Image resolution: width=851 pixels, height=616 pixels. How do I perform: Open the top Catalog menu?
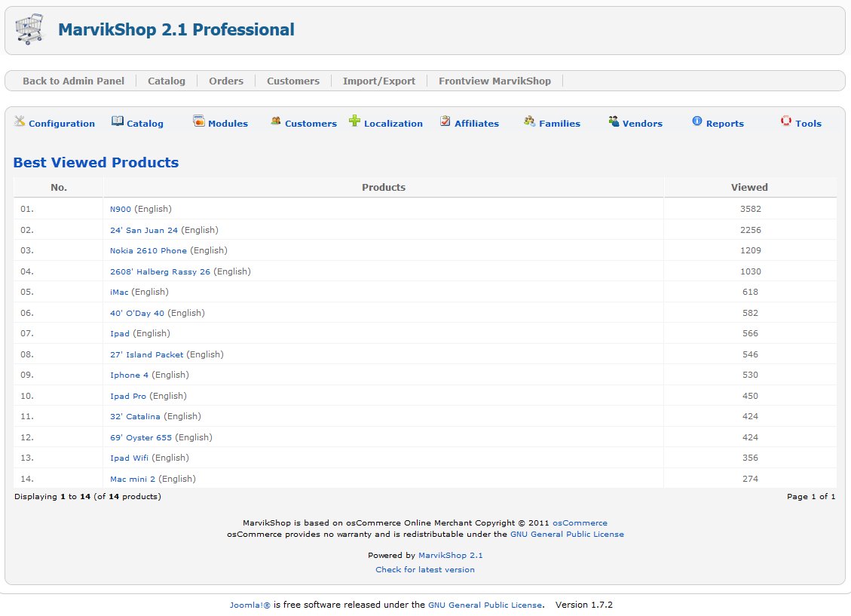point(167,81)
